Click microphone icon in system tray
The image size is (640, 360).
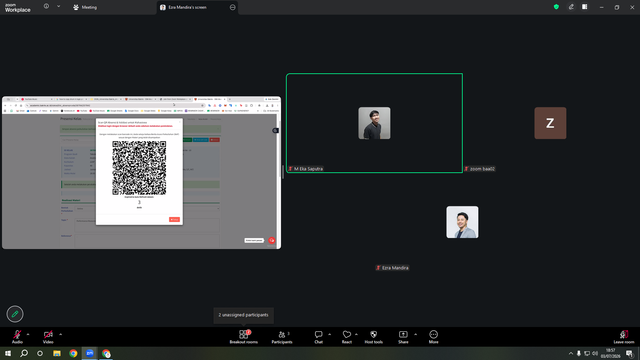[578, 353]
